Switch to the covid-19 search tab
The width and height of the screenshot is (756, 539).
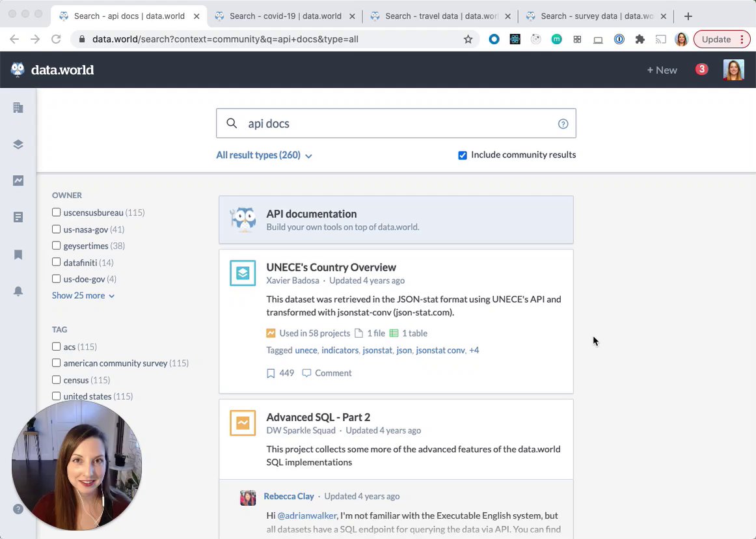pyautogui.click(x=286, y=16)
